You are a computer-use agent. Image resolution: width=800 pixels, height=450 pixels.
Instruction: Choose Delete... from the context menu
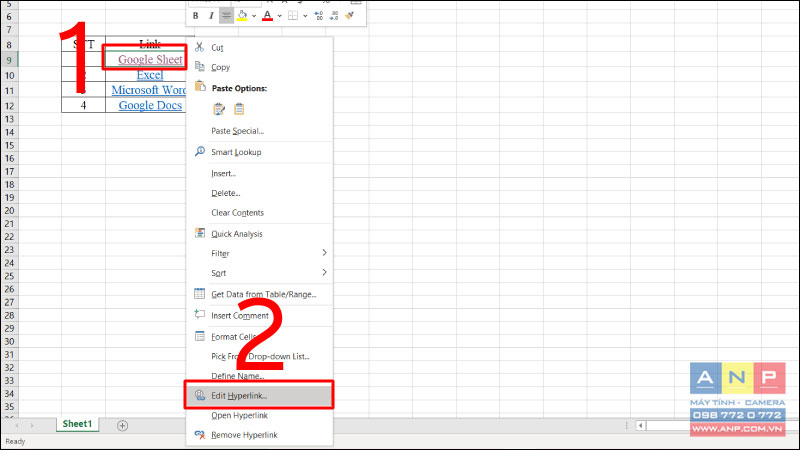pyautogui.click(x=226, y=193)
